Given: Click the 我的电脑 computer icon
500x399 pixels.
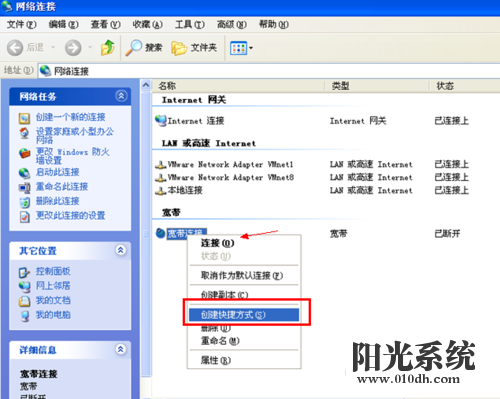Looking at the screenshot, I should point(25,316).
